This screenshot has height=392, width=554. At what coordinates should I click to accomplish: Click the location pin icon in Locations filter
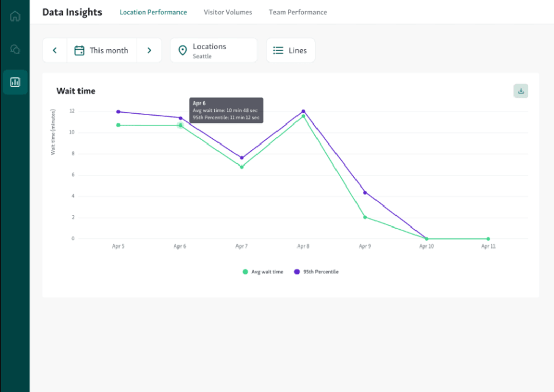tap(182, 50)
